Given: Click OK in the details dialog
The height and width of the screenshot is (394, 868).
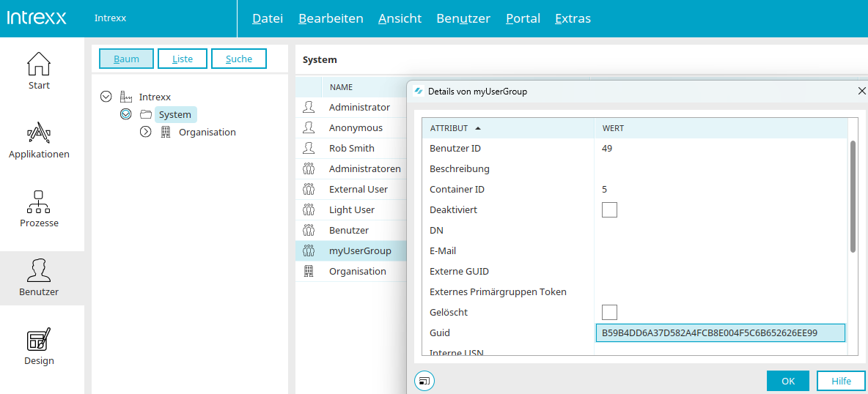Looking at the screenshot, I should click(x=787, y=381).
